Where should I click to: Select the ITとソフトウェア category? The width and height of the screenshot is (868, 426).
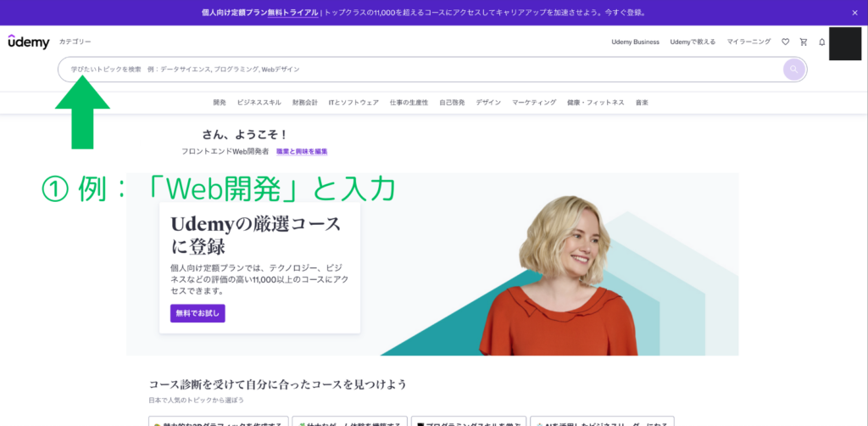click(353, 103)
